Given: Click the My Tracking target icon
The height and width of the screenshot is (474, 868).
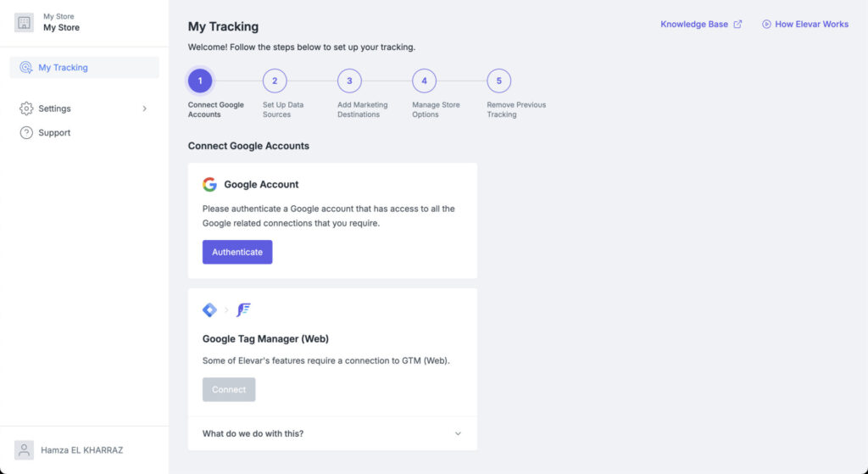Looking at the screenshot, I should [x=25, y=68].
